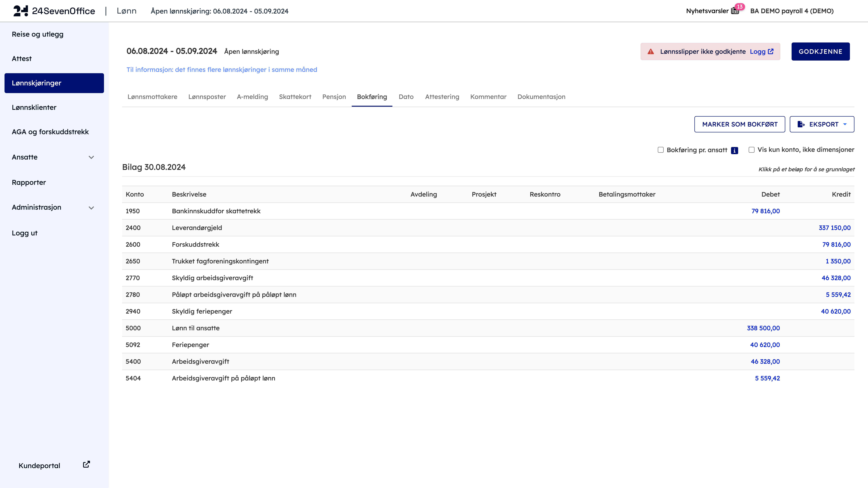
Task: Click the Kundeportal external link icon
Action: (87, 464)
